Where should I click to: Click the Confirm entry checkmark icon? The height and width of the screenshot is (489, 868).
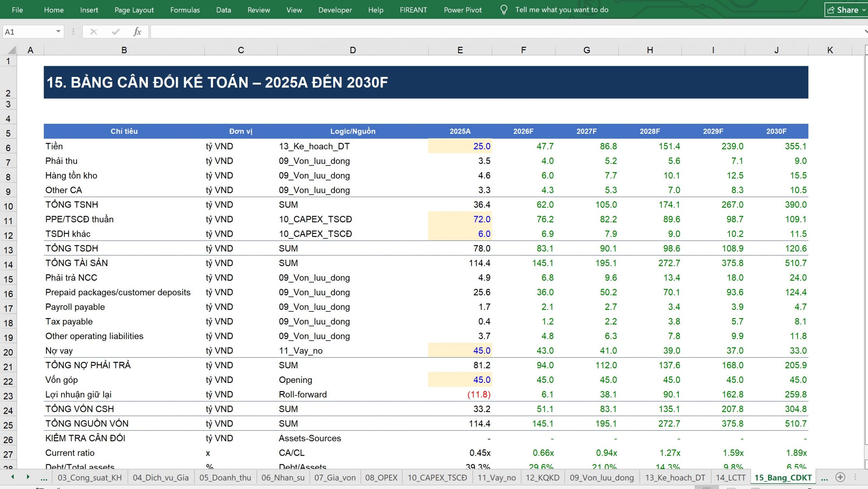pyautogui.click(x=116, y=32)
